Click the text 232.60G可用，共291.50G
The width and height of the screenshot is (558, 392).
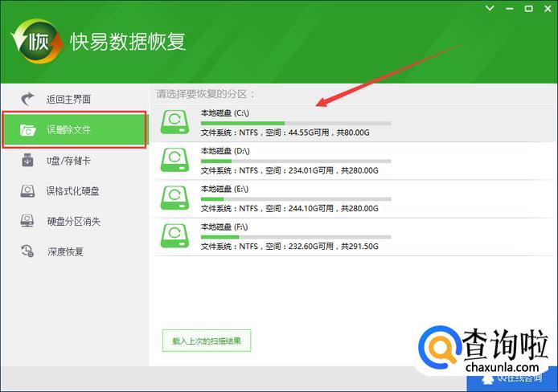(x=333, y=247)
